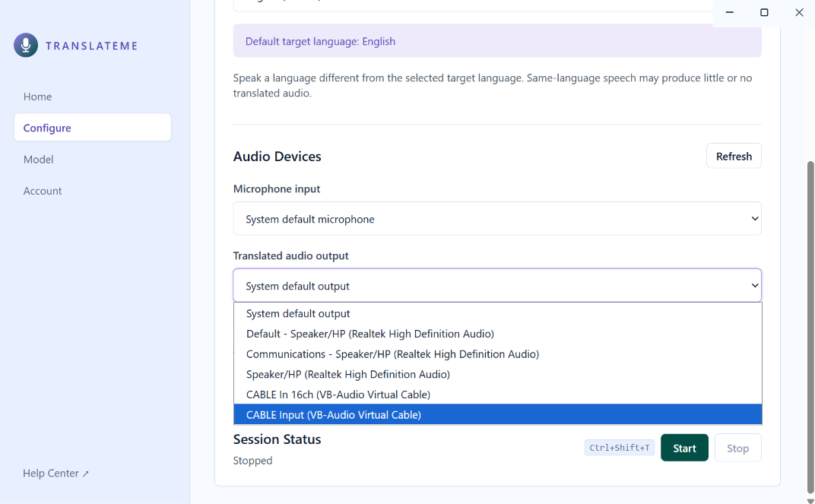Click the Ctrl+Shift+T shortcut badge

pos(619,447)
